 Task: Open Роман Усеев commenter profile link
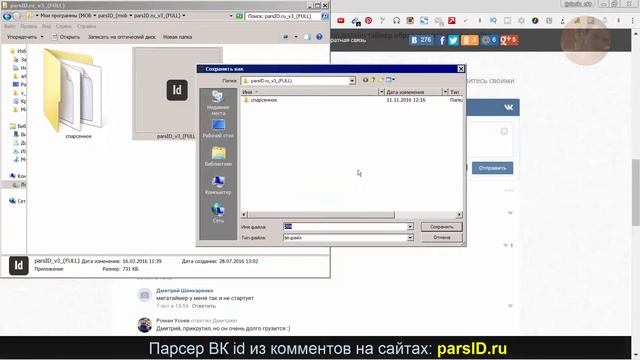coord(173,321)
